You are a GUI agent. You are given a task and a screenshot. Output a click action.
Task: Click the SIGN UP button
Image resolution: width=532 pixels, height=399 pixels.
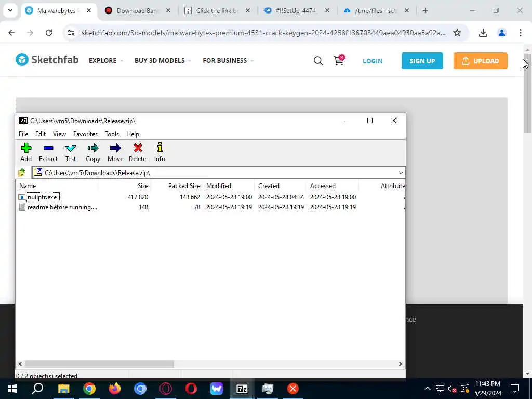422,61
